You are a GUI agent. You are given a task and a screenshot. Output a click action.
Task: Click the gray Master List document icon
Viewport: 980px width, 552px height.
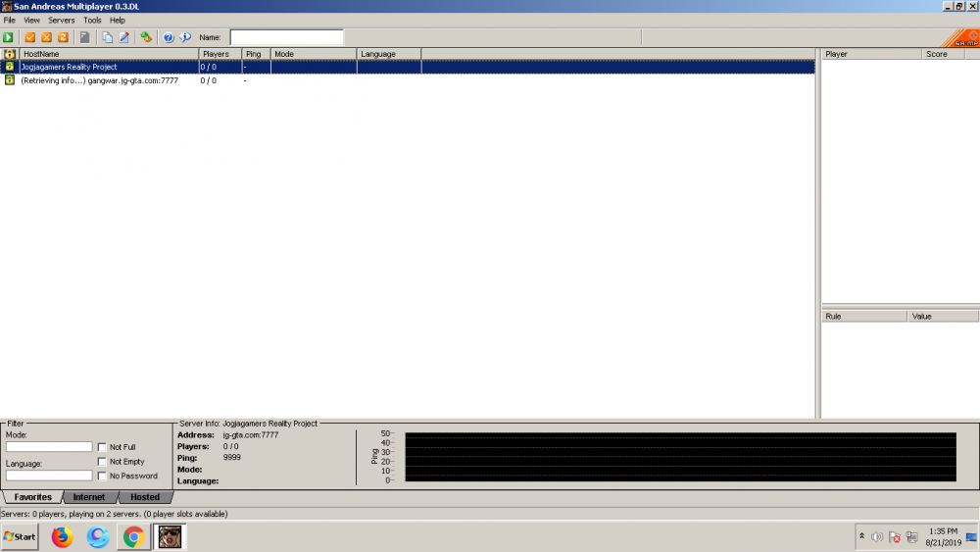[85, 37]
